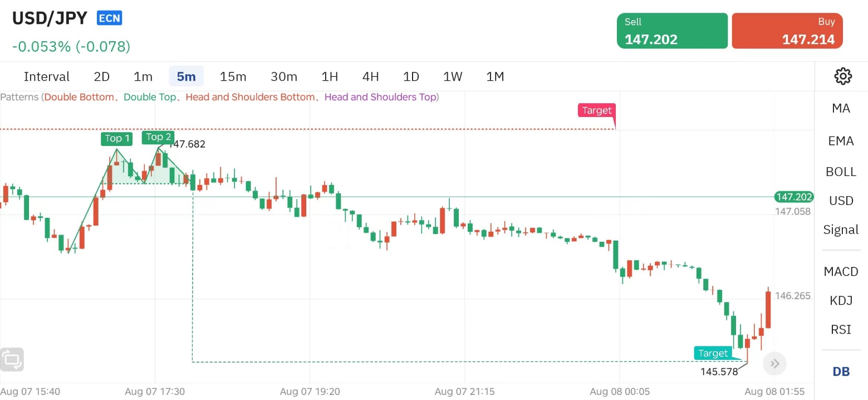
Task: Toggle the DB pattern indicator
Action: 841,372
